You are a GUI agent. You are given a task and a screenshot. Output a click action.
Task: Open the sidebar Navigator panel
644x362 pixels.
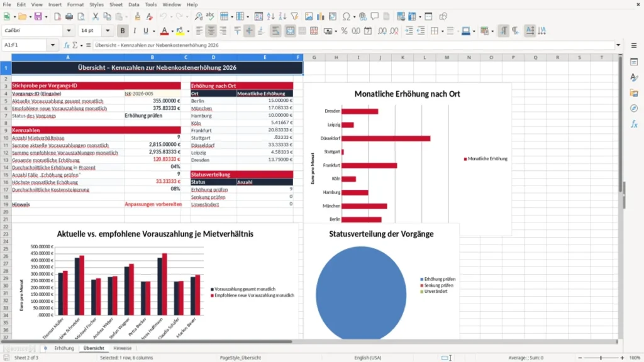pos(634,108)
